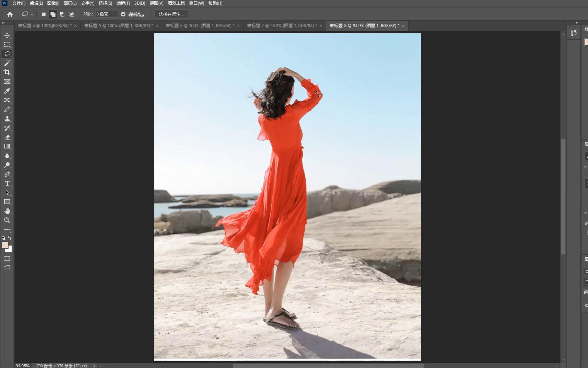The image size is (588, 368).
Task: Select the Hand tool
Action: pos(7,211)
